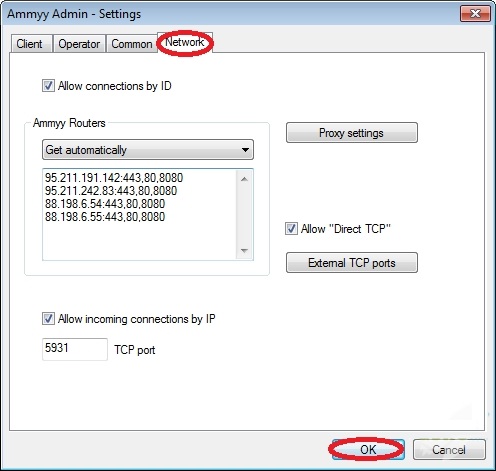Screen dimensions: 496x471
Task: Click router list scroll up arrow
Action: [x=244, y=179]
